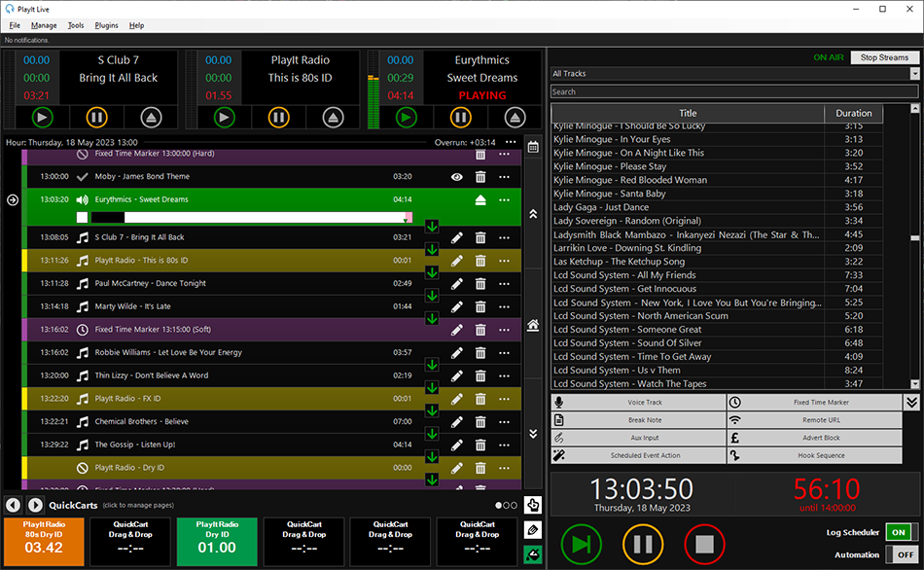Open the Plugins menu
This screenshot has height=570, width=924.
107,25
